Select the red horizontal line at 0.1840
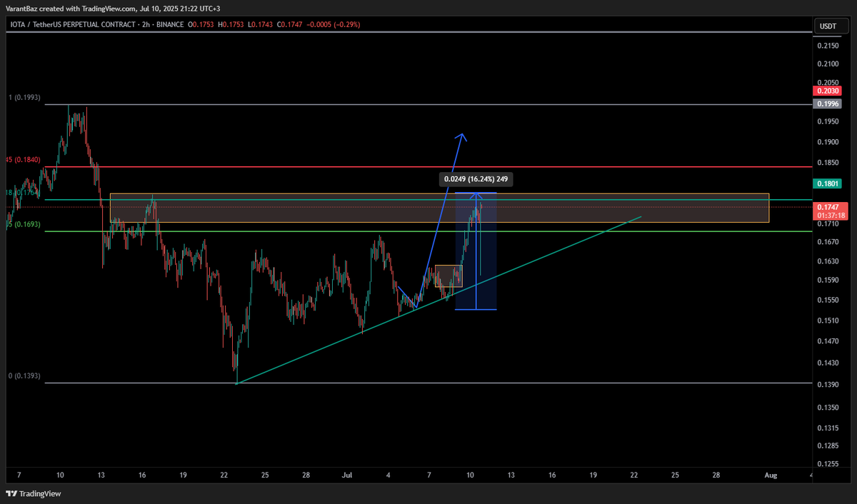This screenshot has height=504, width=857. (x=427, y=166)
